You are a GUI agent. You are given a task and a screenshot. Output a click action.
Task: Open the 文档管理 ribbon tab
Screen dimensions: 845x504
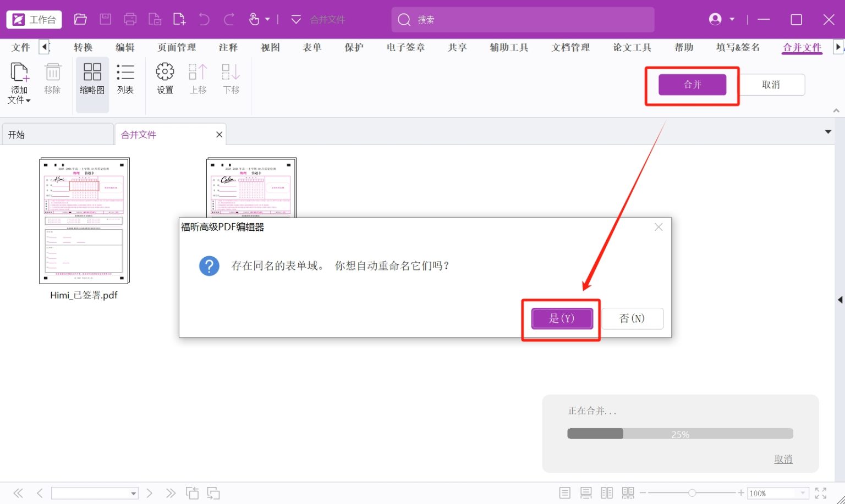pyautogui.click(x=570, y=47)
